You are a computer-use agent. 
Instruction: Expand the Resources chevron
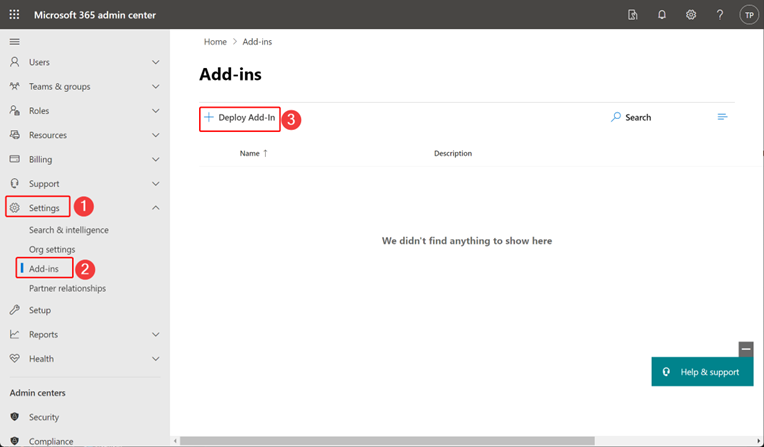tap(155, 135)
